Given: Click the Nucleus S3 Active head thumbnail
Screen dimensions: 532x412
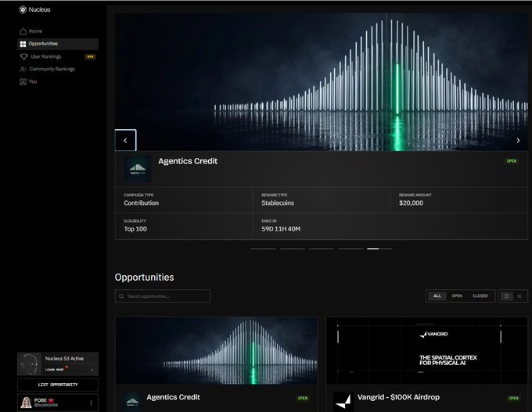Looking at the screenshot, I should coord(29,364).
